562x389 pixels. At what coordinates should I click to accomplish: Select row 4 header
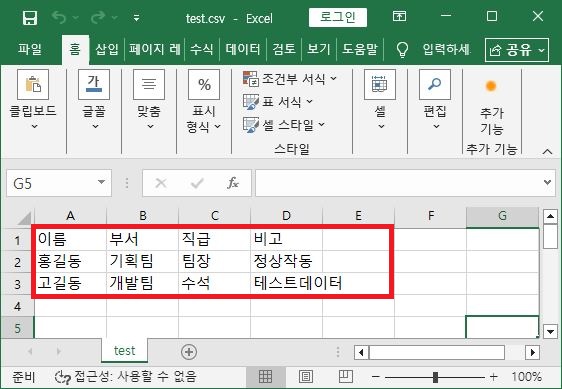click(17, 306)
